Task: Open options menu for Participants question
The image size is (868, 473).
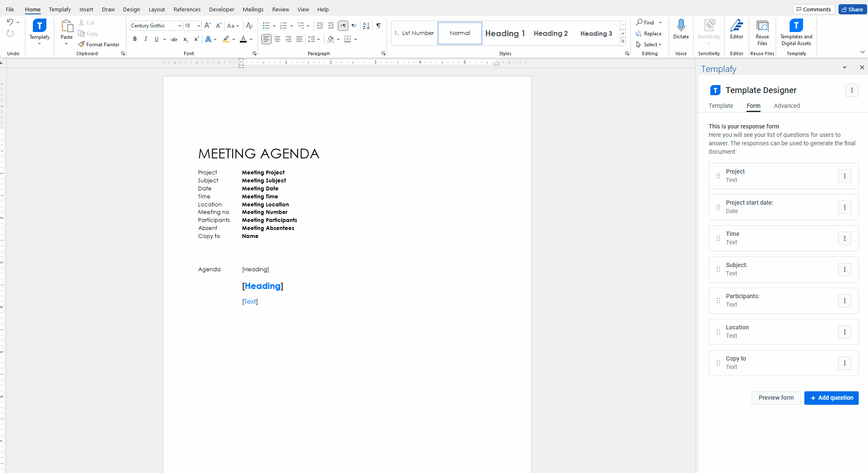Action: [x=844, y=301]
